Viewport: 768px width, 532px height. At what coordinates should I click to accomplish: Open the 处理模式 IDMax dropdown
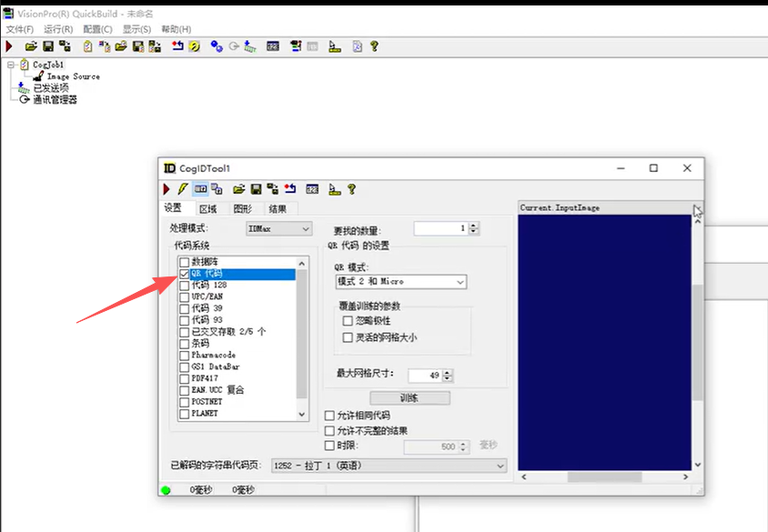(x=279, y=228)
